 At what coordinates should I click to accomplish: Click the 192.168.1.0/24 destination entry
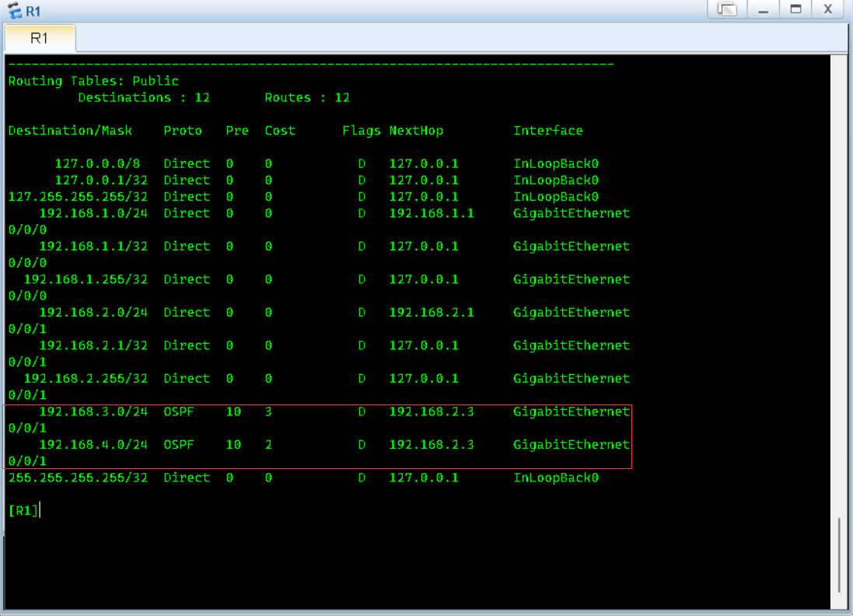coord(93,213)
